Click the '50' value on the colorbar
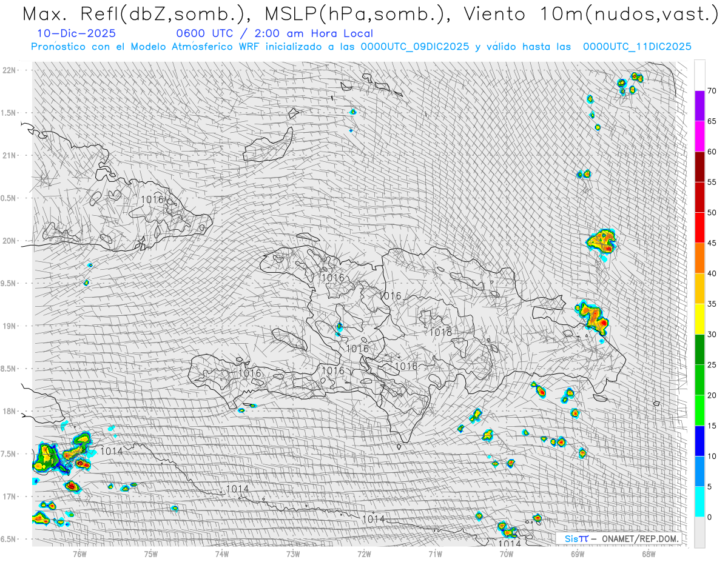The width and height of the screenshot is (728, 562). click(712, 213)
